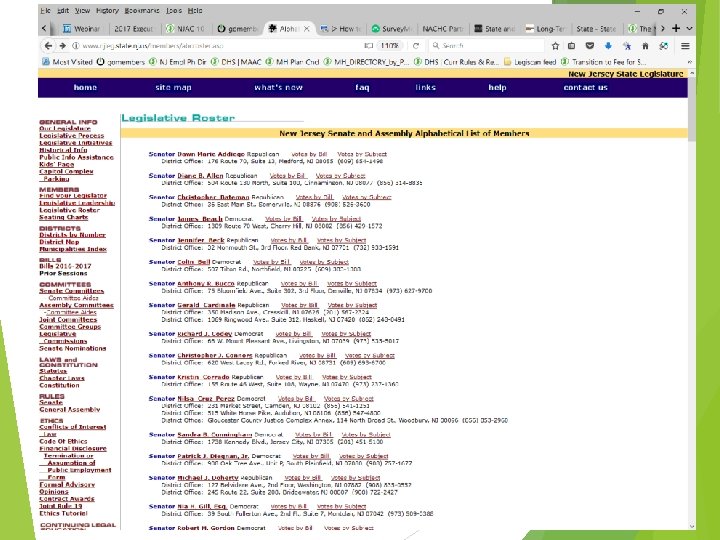Open Bills 2016-2017 sidebar link
The width and height of the screenshot is (720, 540).
tap(65, 266)
